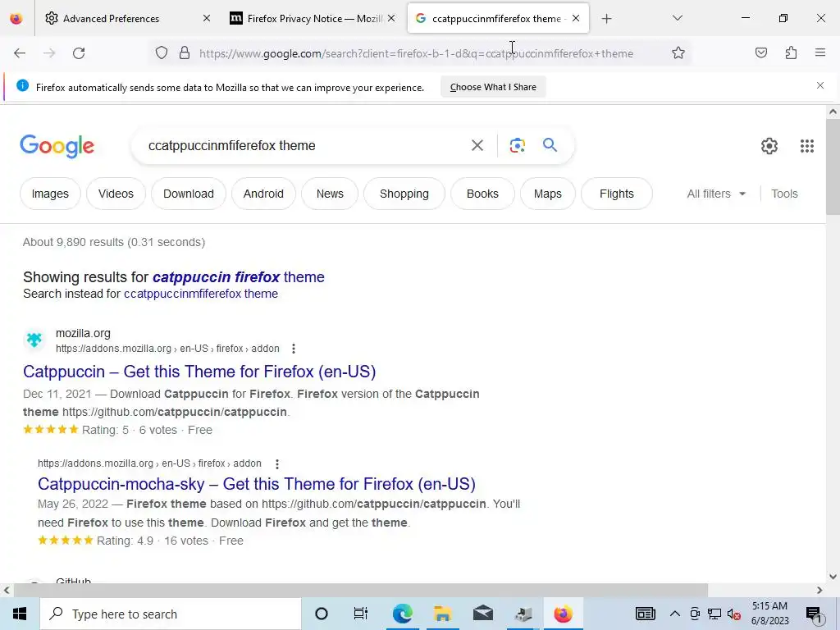The width and height of the screenshot is (840, 630).
Task: Open options for the Catppuccin-mocha-sky result
Action: [277, 464]
